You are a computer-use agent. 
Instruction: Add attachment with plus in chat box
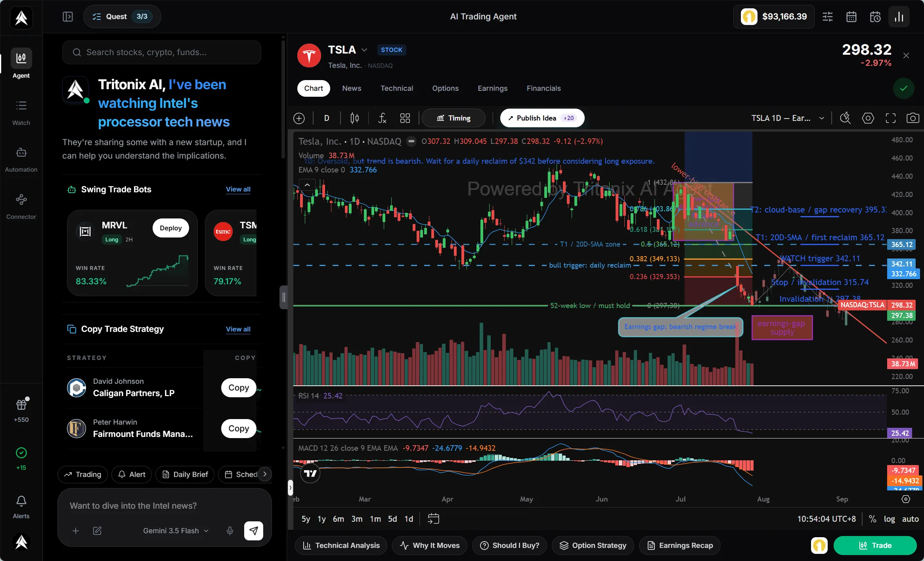[76, 530]
